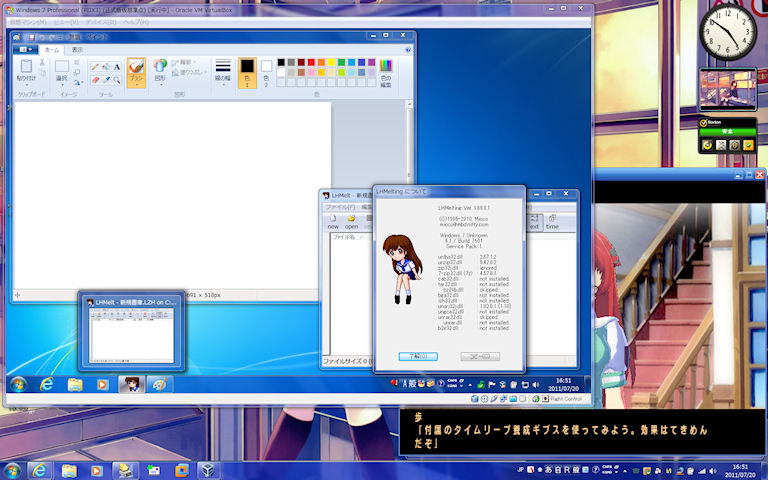Click Paint canvas scrollbar up arrow

[409, 104]
